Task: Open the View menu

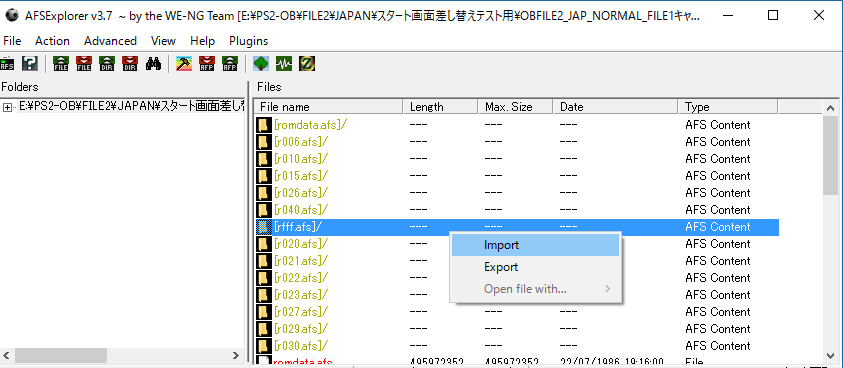Action: tap(163, 41)
